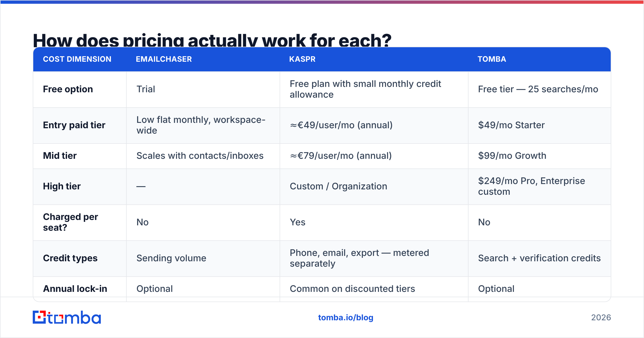Screen dimensions: 644x338
Task: Click 'Common on discounted tiers' cell
Action: pyautogui.click(x=352, y=289)
